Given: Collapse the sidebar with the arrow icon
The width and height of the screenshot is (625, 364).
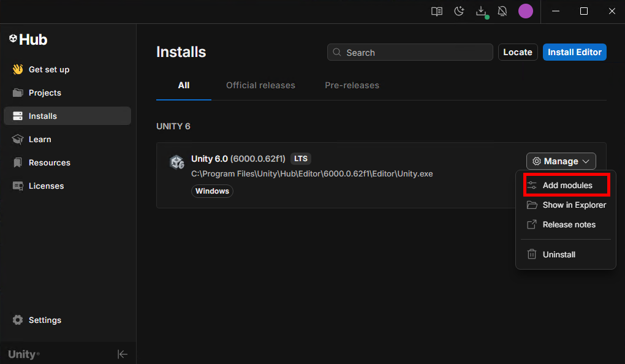Looking at the screenshot, I should coord(123,354).
